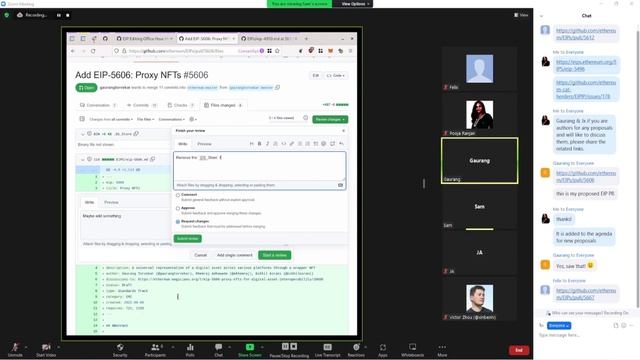This screenshot has height=360, width=640.
Task: Open the File filter dropdown
Action: pos(145,119)
